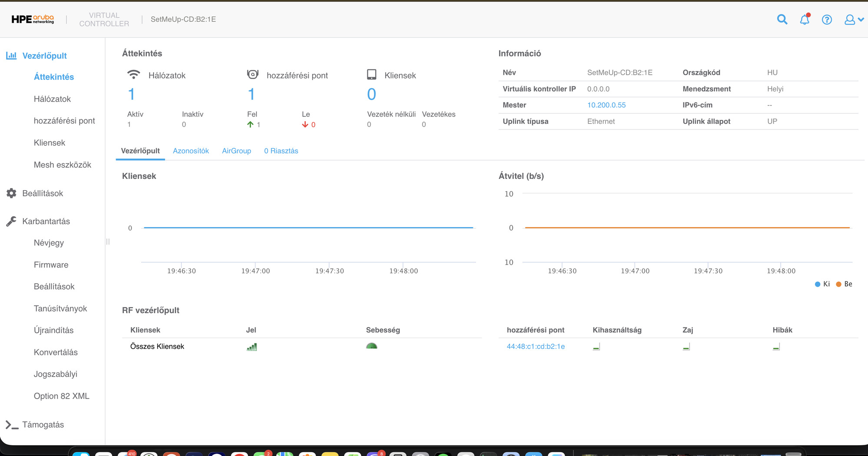Screen dimensions: 868x456
Task: Click the Vezérlőpult chart icon
Action: pos(11,56)
